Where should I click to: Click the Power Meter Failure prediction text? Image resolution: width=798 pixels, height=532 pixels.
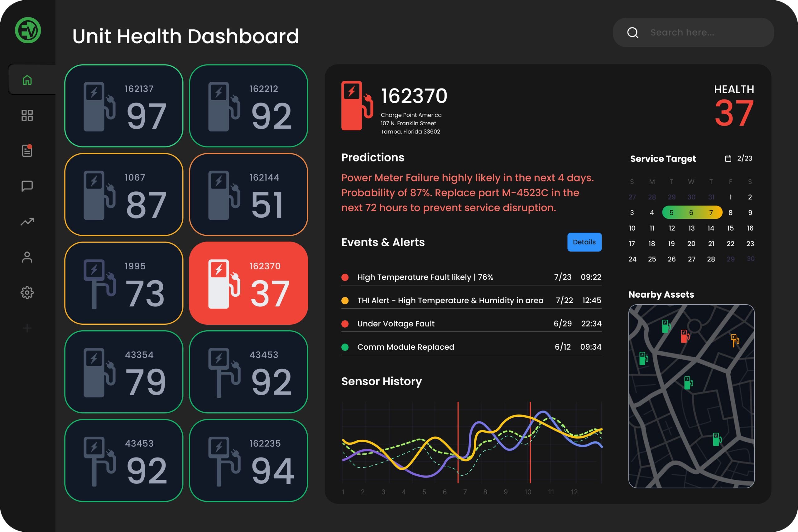click(x=468, y=193)
